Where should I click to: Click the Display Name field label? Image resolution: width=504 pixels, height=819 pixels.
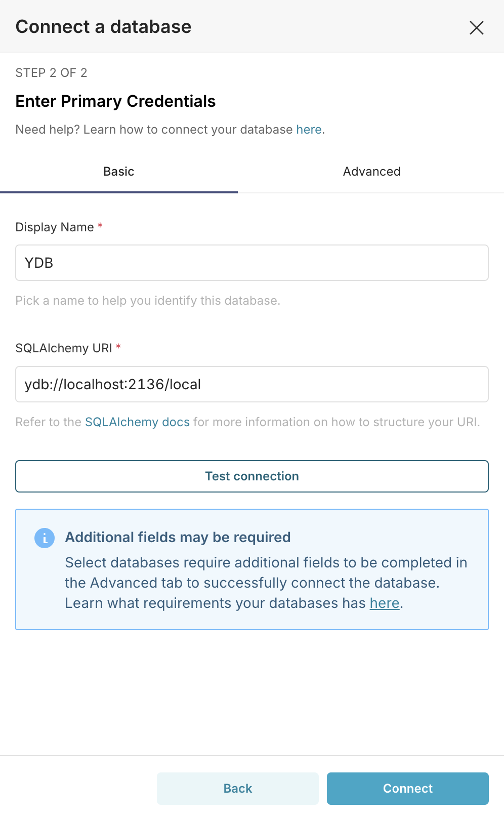click(55, 227)
